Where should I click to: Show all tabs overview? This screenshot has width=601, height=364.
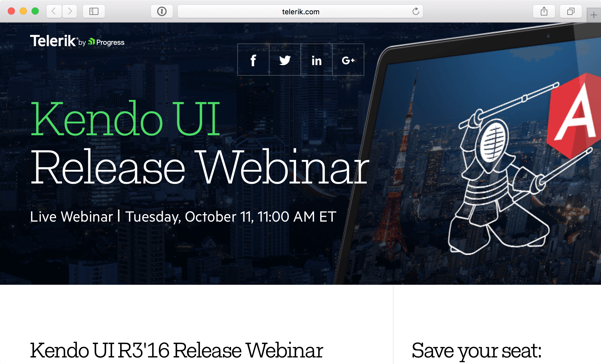pos(571,11)
